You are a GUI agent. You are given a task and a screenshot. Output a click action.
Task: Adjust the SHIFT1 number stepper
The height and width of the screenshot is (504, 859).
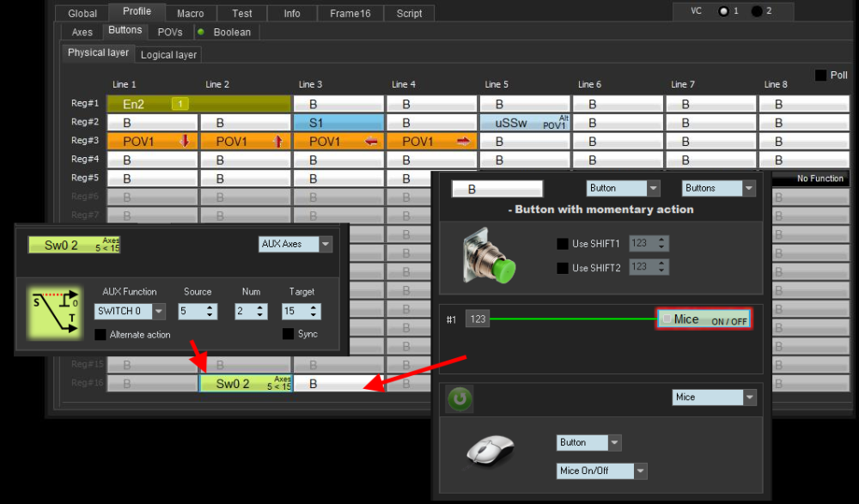tap(649, 243)
